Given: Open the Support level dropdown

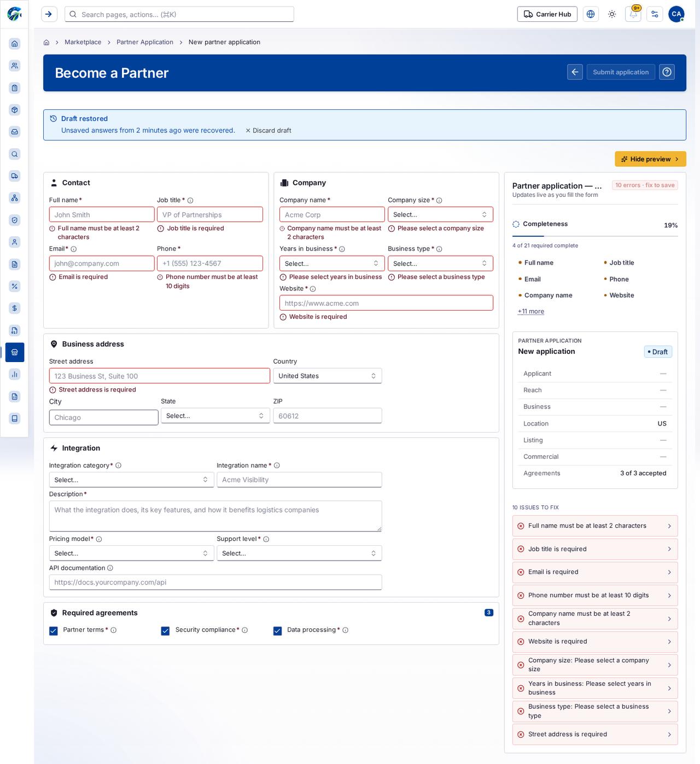Looking at the screenshot, I should tap(299, 553).
